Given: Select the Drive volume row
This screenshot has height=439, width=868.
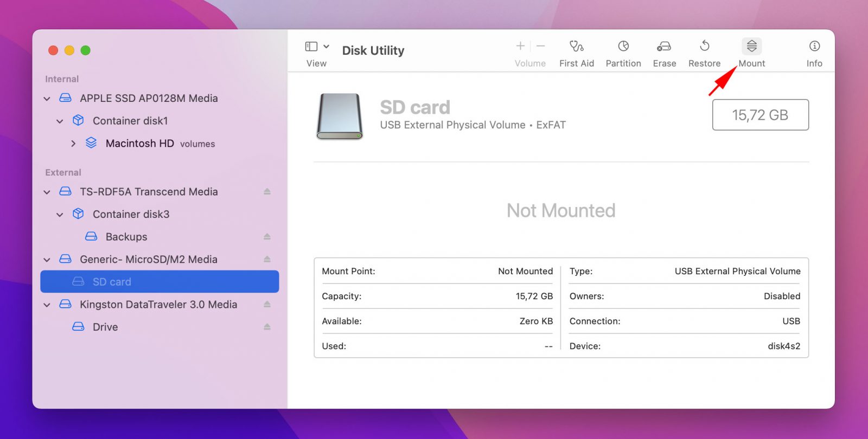Looking at the screenshot, I should coord(159,327).
